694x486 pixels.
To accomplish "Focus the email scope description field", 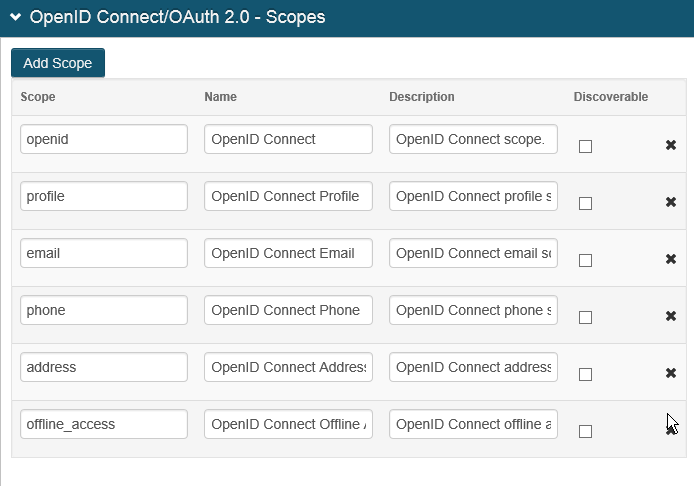I will 473,253.
